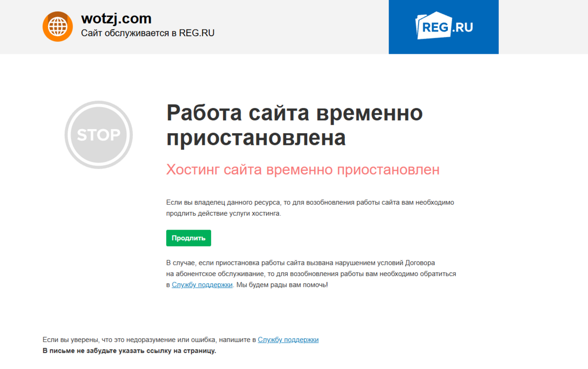Click the 'продлить действие услуги хостинга' line
This screenshot has height=369, width=588.
pyautogui.click(x=223, y=213)
